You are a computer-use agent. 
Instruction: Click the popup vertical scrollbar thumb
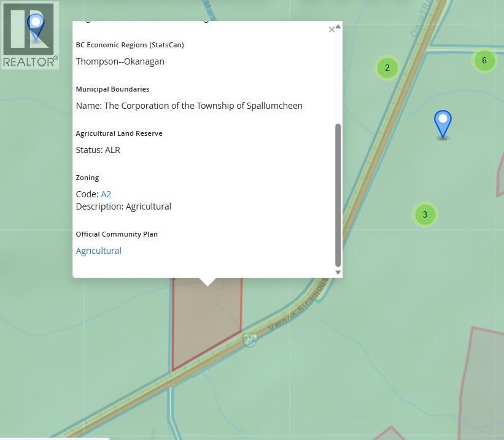click(338, 194)
